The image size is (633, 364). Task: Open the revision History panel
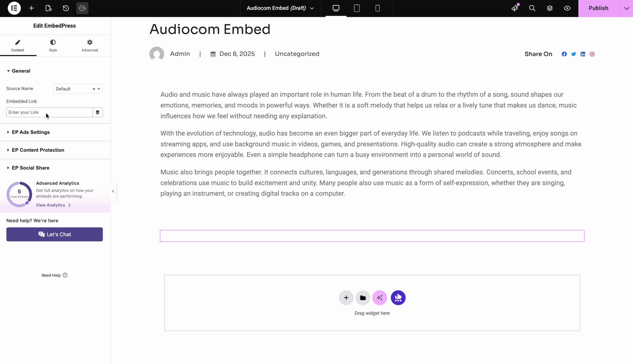coord(66,8)
